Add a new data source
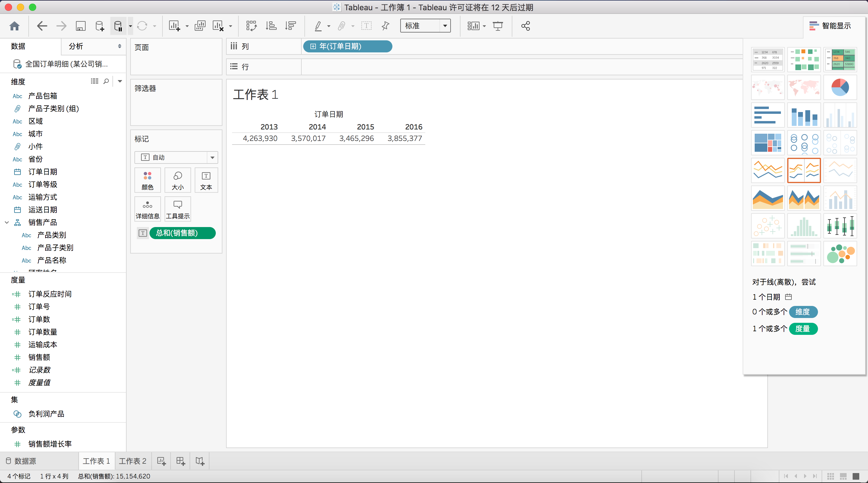 (x=100, y=26)
